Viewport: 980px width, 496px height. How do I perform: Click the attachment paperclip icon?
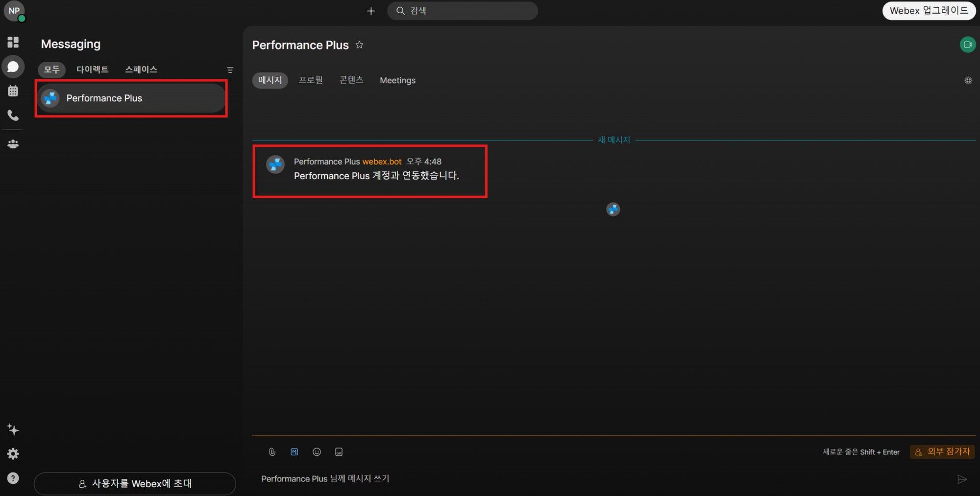click(272, 452)
